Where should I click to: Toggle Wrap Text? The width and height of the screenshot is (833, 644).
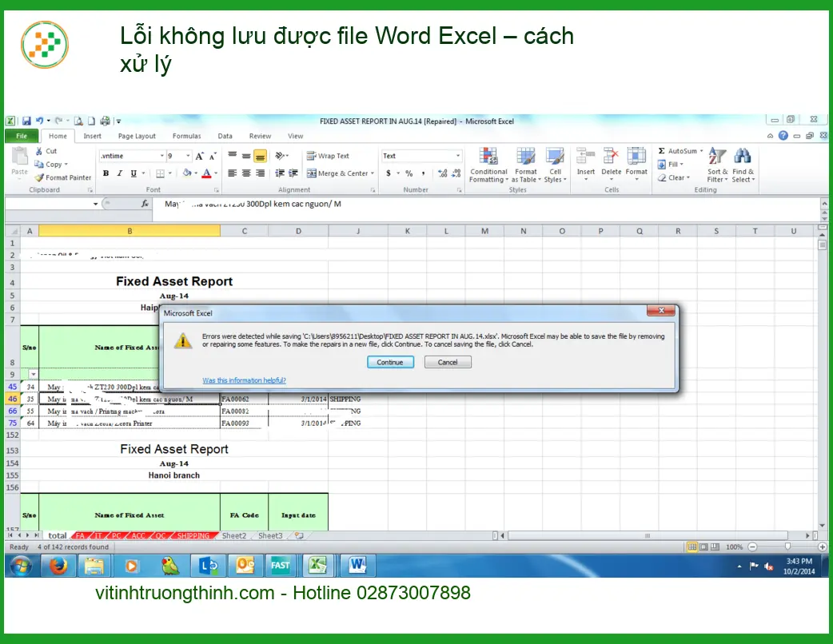328,156
